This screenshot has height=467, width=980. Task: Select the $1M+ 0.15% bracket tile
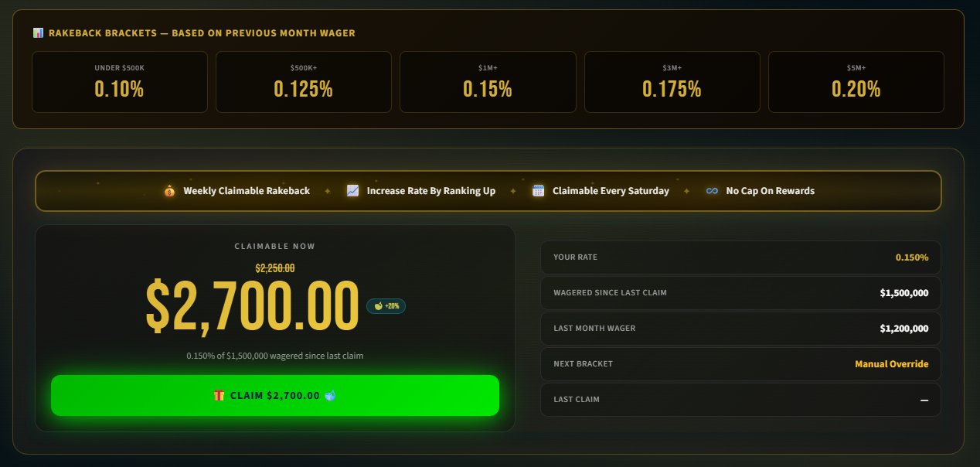pyautogui.click(x=487, y=81)
